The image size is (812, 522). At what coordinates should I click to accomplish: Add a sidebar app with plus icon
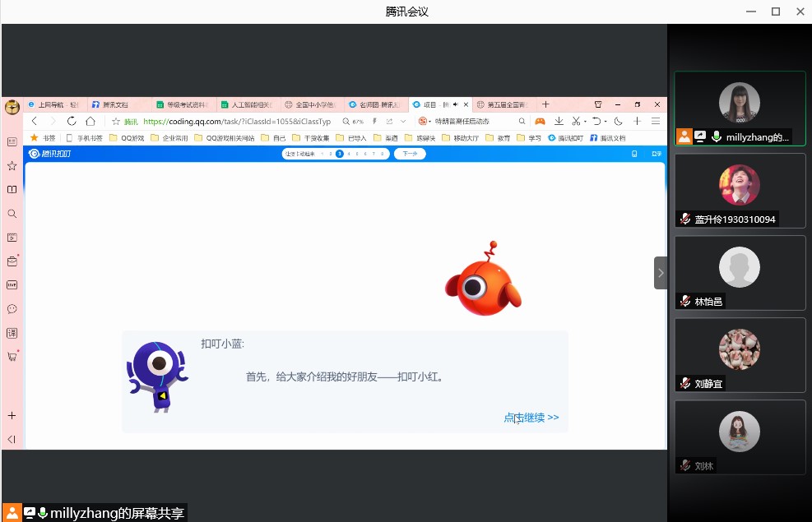point(12,415)
